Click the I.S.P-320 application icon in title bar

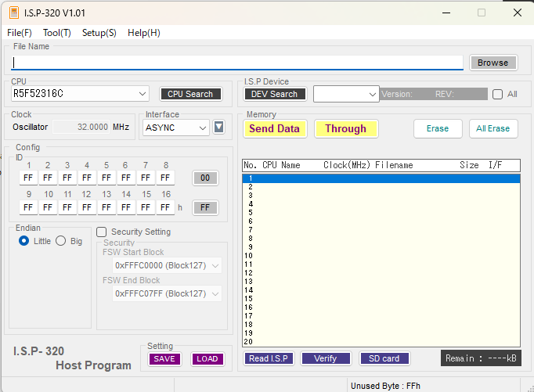(14, 13)
